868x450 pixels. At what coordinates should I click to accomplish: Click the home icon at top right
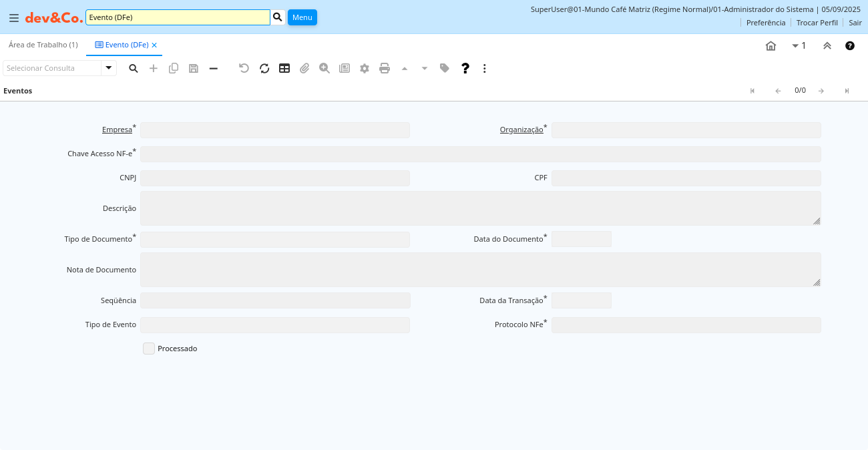pos(771,46)
